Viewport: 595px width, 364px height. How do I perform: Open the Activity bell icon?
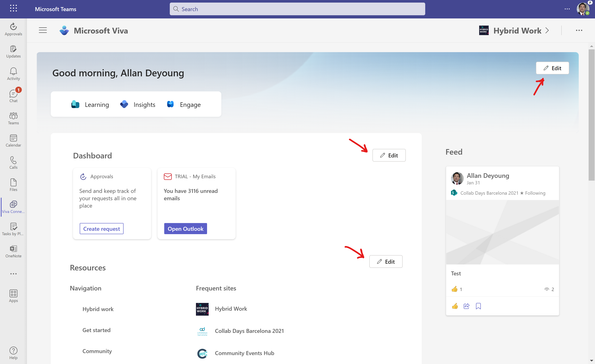pos(13,74)
